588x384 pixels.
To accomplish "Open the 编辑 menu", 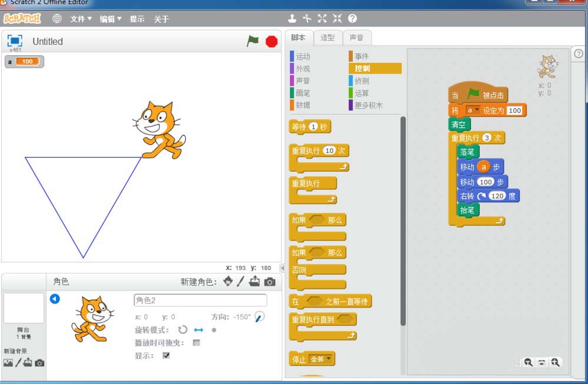I will (111, 19).
